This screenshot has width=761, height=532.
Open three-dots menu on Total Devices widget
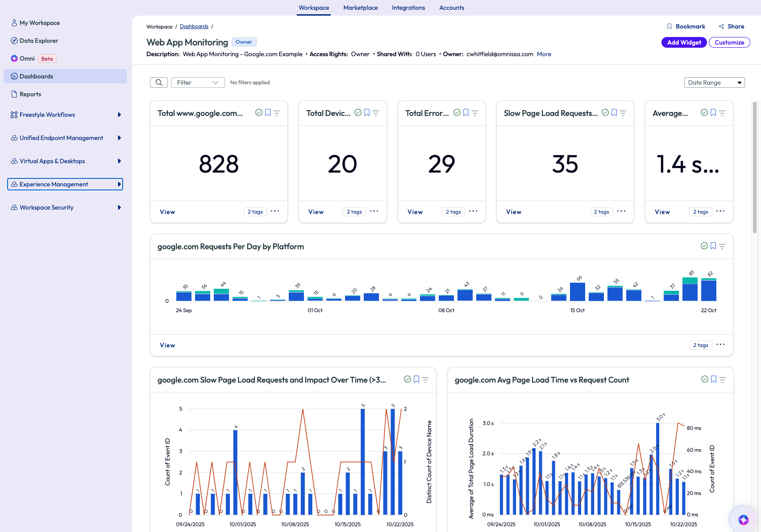[x=374, y=211]
